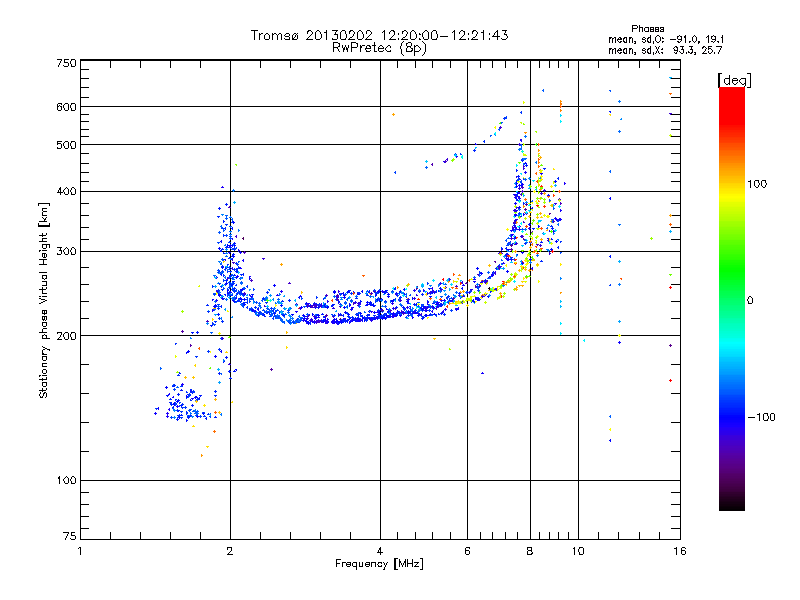The image size is (800, 600).
Task: Click the x-axis tick label '16'
Action: pyautogui.click(x=680, y=551)
